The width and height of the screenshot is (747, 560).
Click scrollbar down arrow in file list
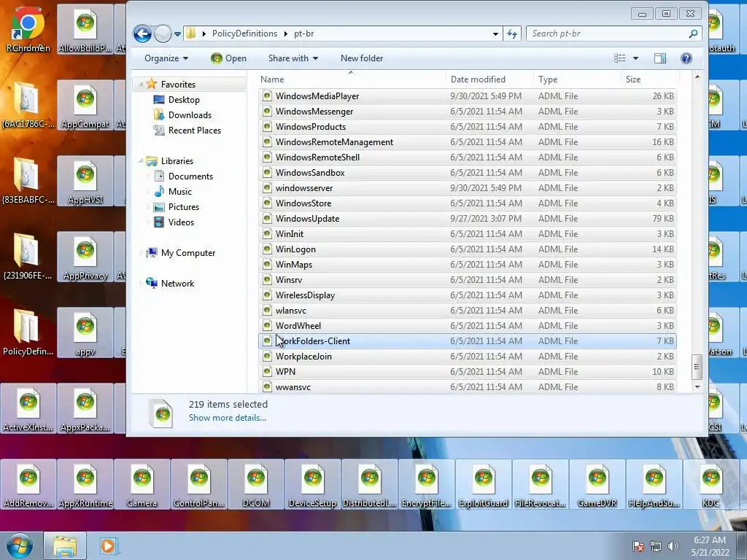(x=697, y=387)
